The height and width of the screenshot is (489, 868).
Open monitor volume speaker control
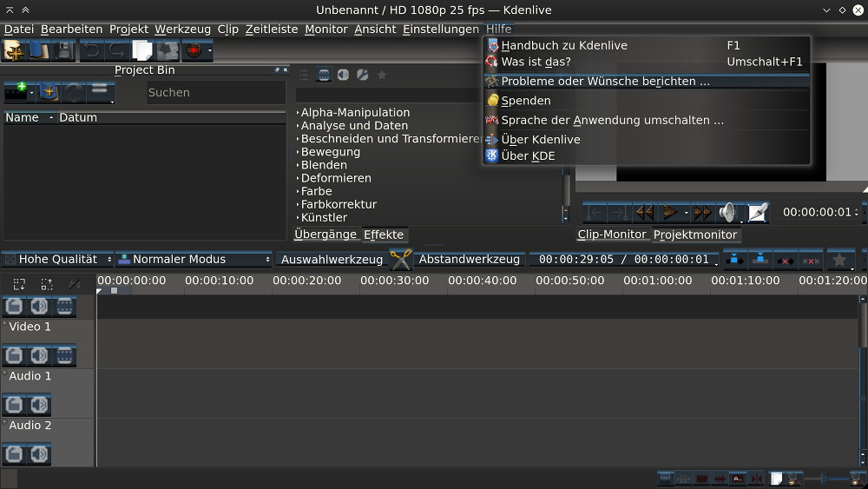[x=729, y=212]
